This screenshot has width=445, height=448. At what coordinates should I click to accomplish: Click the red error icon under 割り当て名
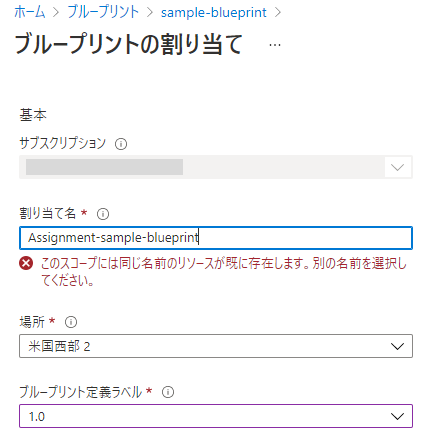pyautogui.click(x=26, y=264)
